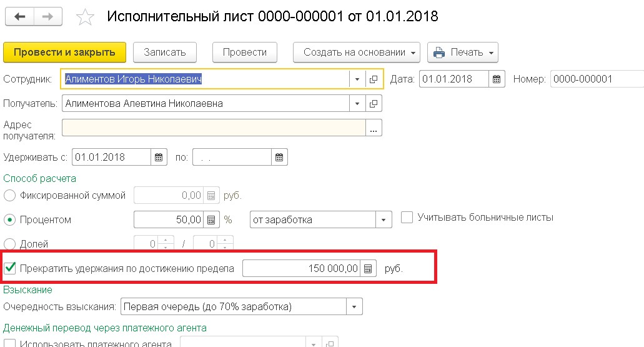Open Очередность взыскания dropdown
644x347 pixels.
[x=354, y=307]
